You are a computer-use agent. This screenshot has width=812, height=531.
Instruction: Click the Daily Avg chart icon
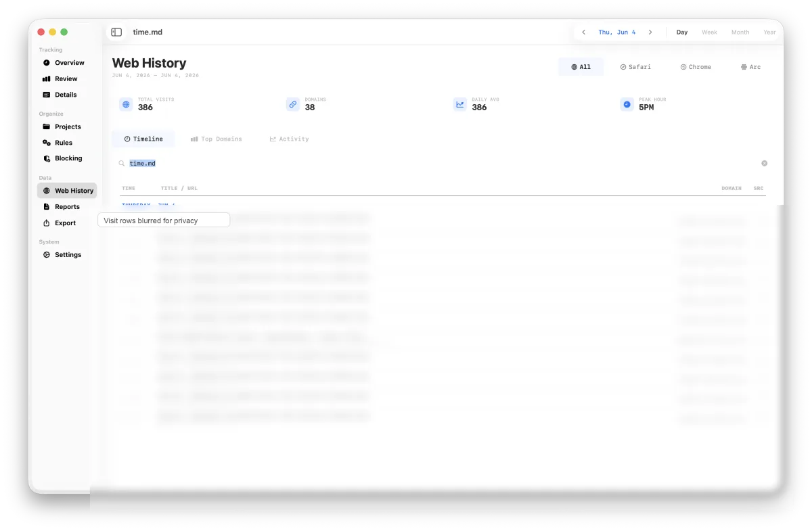pyautogui.click(x=460, y=104)
